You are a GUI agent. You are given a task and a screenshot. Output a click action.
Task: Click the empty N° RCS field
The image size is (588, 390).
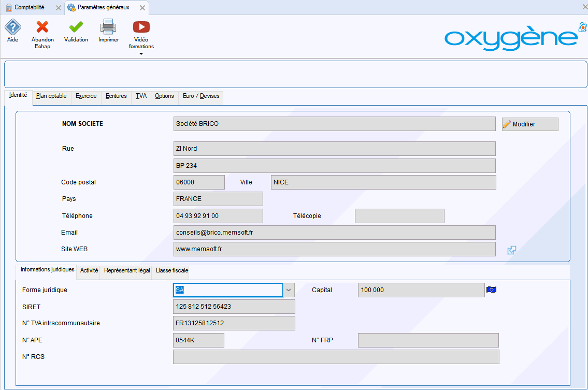(x=336, y=357)
